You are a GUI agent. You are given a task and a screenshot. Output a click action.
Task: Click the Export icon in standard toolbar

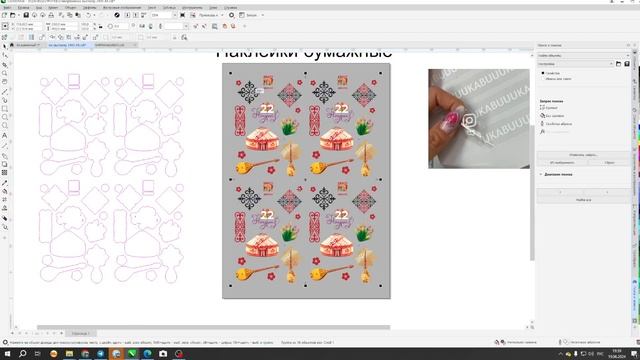pos(136,15)
